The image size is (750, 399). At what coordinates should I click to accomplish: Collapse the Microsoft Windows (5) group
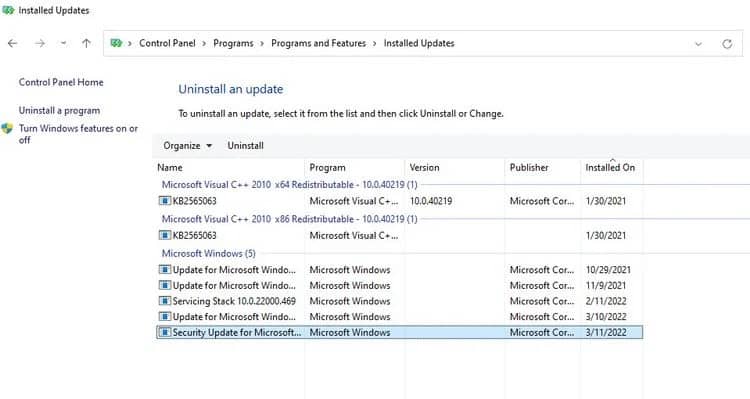pyautogui.click(x=209, y=254)
